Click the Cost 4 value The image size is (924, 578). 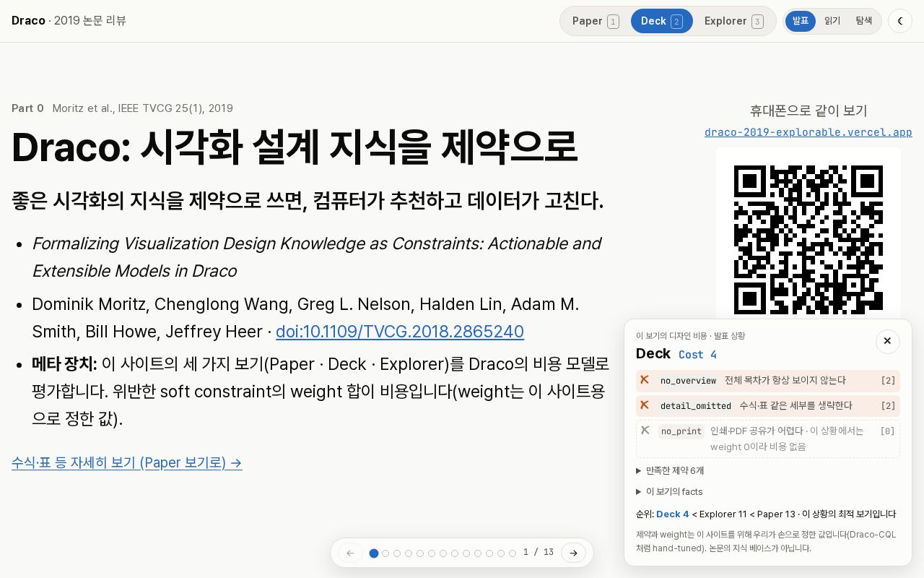(697, 355)
